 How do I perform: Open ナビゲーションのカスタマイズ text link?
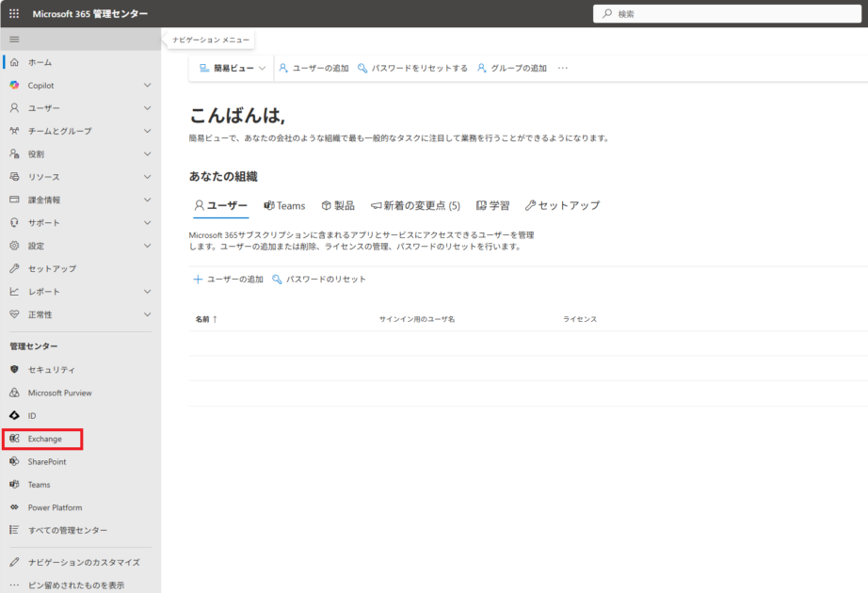coord(84,562)
